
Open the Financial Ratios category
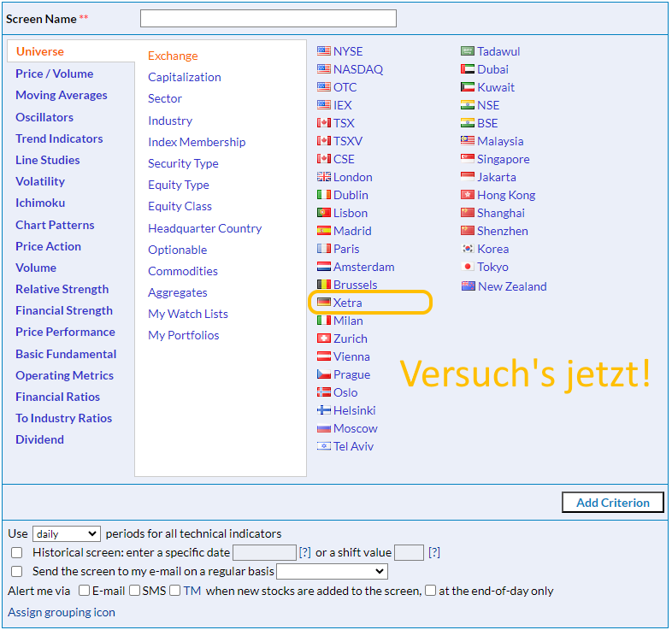click(57, 397)
